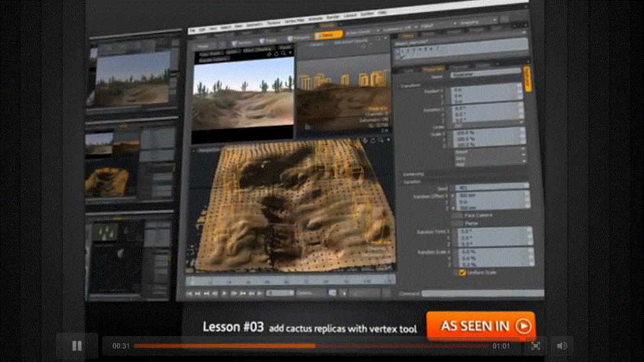Click the rotate icon in 3D viewport corner
The width and height of the screenshot is (644, 362).
click(x=372, y=140)
